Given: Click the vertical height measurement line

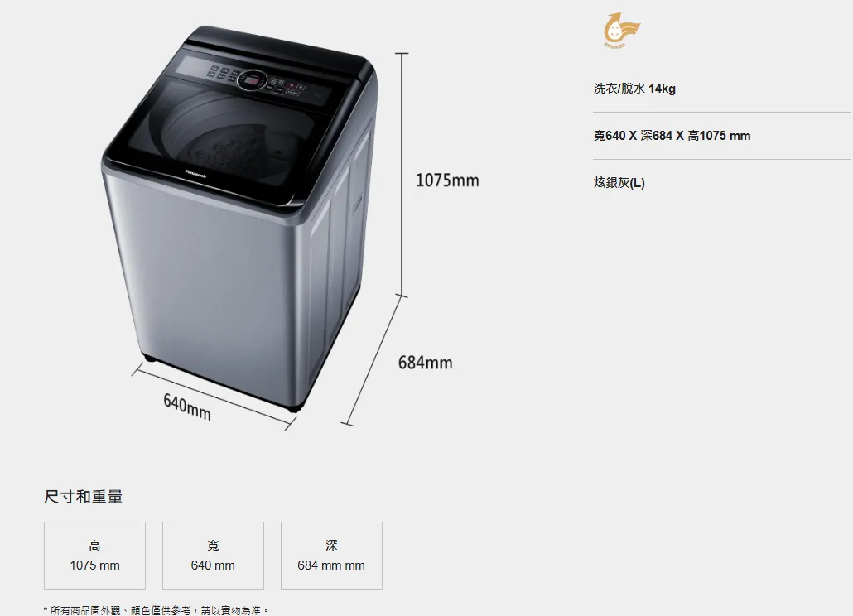Looking at the screenshot, I should 402,175.
